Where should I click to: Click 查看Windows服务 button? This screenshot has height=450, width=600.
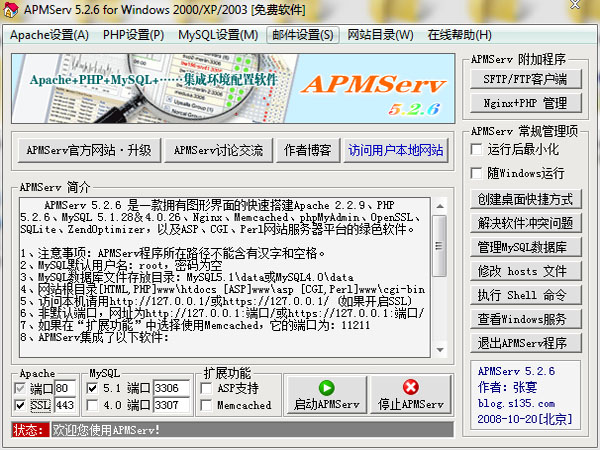pos(525,319)
